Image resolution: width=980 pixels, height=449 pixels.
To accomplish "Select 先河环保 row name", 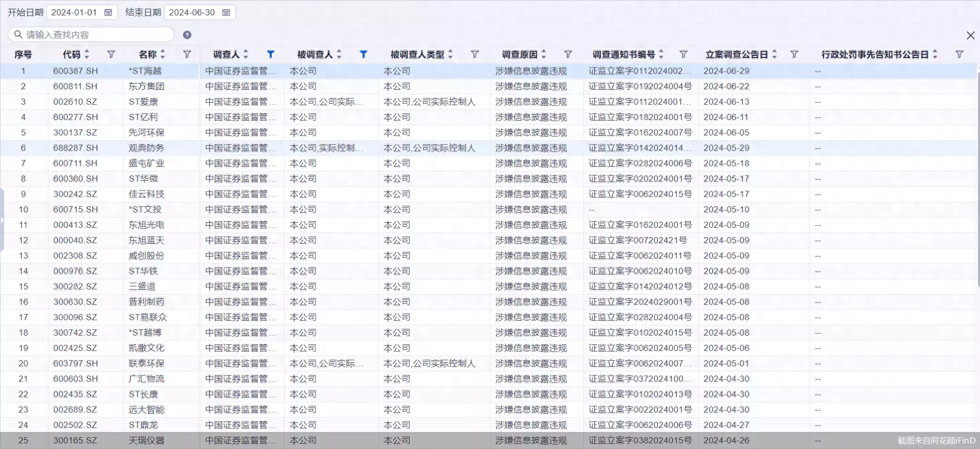I will coord(146,132).
